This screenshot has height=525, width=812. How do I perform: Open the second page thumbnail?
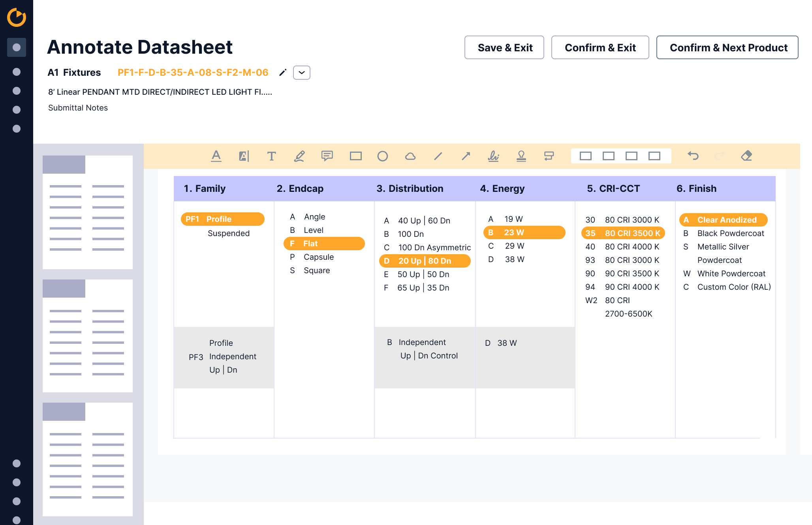(88, 336)
